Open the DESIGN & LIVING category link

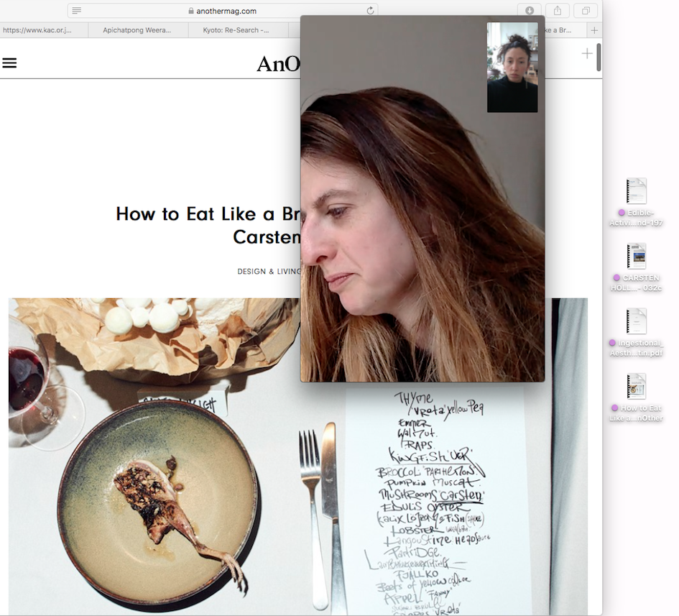pos(269,272)
